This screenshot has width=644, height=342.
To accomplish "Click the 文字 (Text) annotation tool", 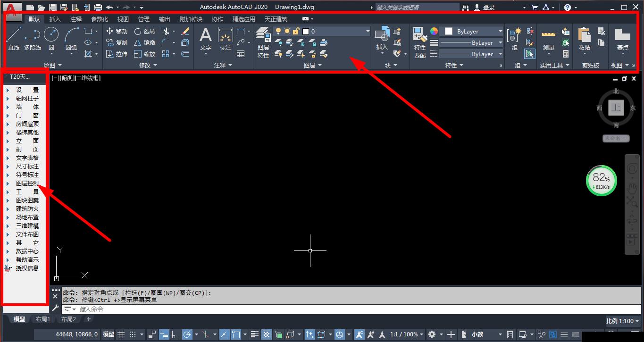I will pos(205,39).
